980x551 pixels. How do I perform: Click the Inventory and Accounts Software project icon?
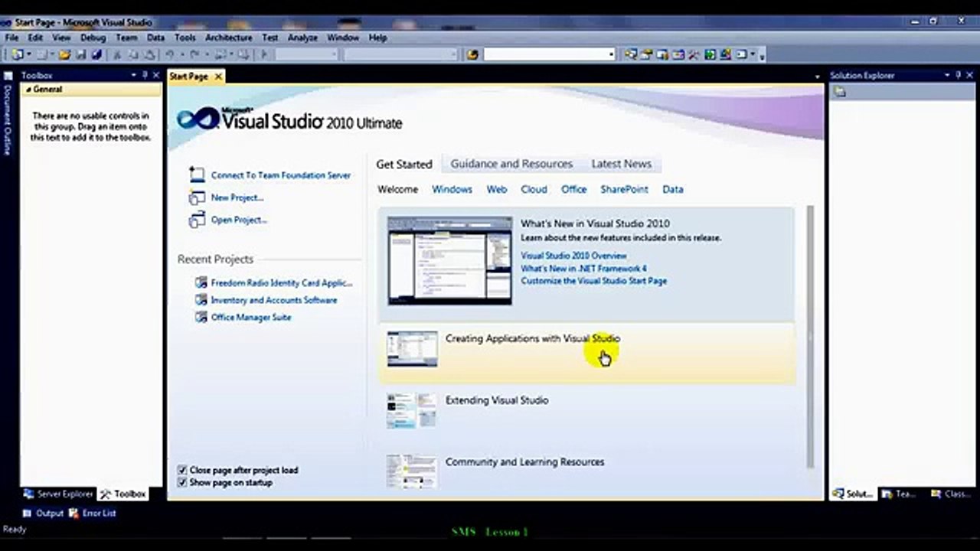click(x=201, y=300)
